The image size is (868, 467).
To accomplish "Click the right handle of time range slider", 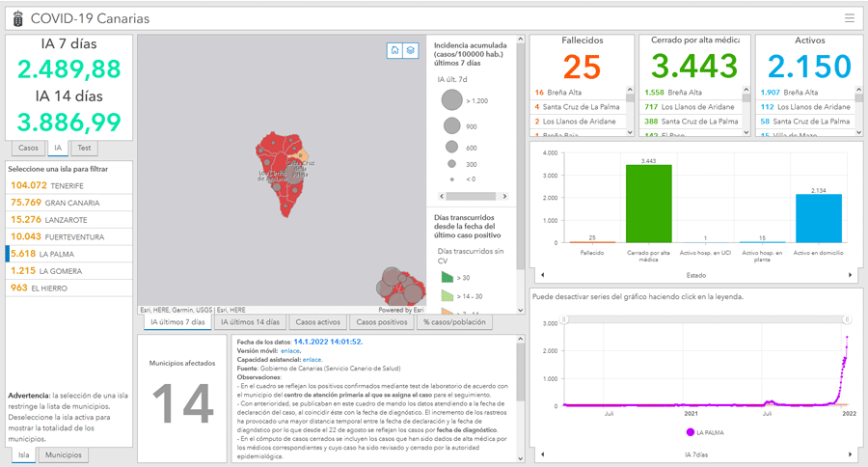I will (x=847, y=319).
